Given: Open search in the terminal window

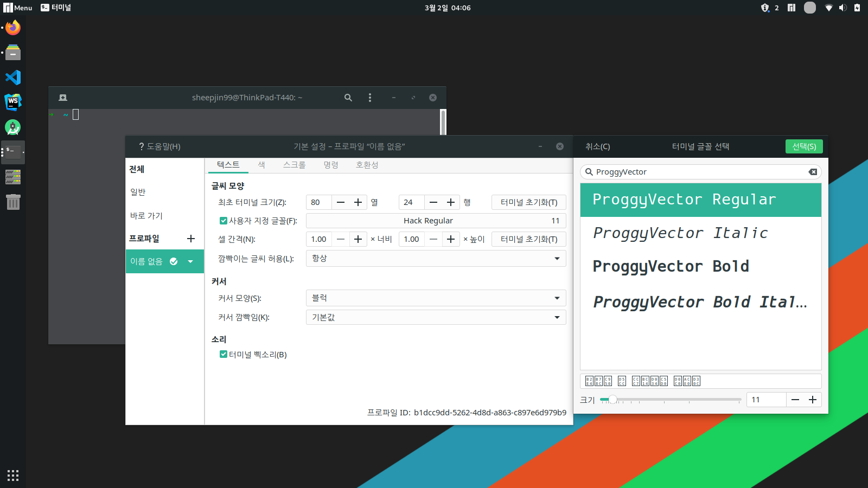Looking at the screenshot, I should 348,98.
